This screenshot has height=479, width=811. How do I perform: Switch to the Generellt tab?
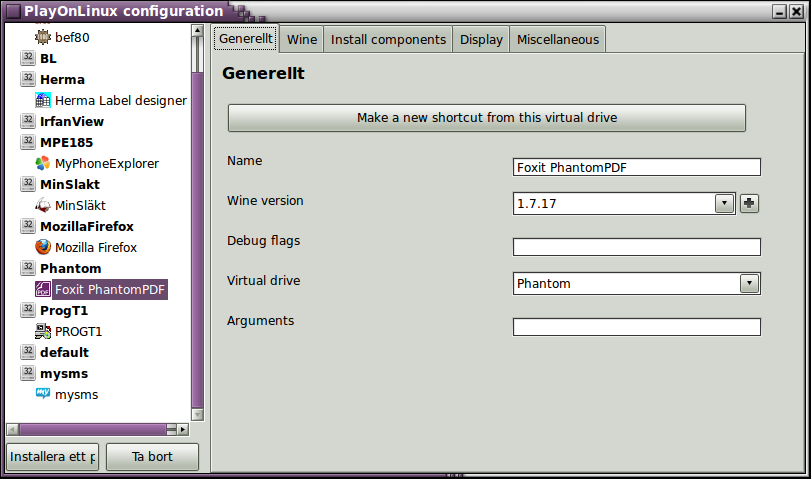(246, 39)
